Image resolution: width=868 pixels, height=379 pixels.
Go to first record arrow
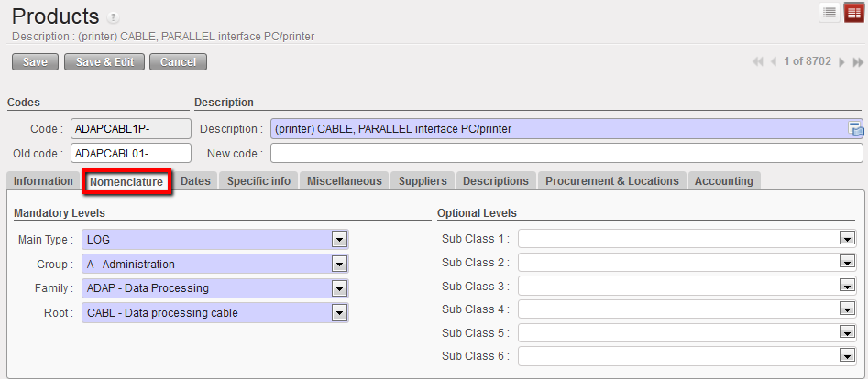click(758, 61)
